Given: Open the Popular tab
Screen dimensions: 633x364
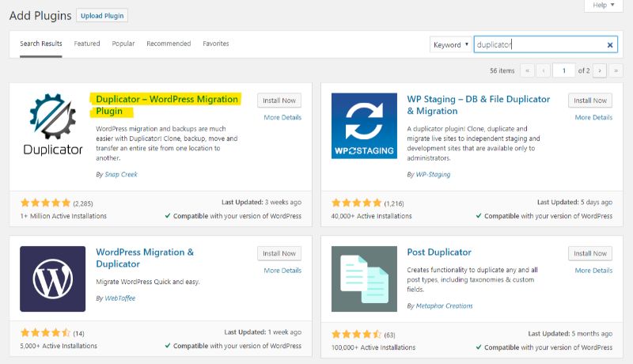Looking at the screenshot, I should [x=123, y=44].
